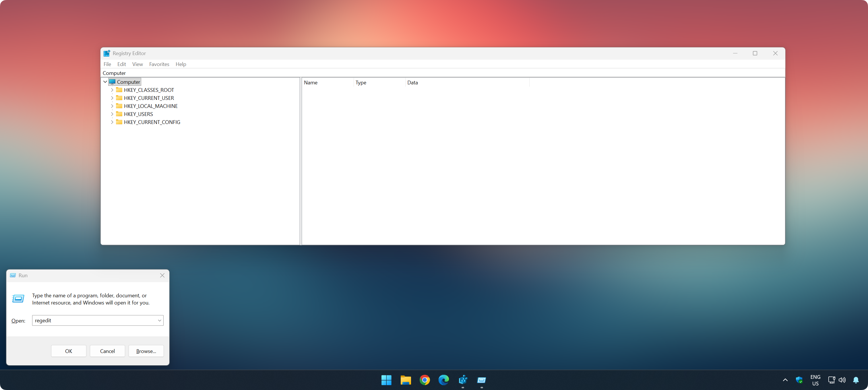The image size is (868, 390).
Task: Launch Microsoft Edge from the taskbar
Action: click(443, 380)
